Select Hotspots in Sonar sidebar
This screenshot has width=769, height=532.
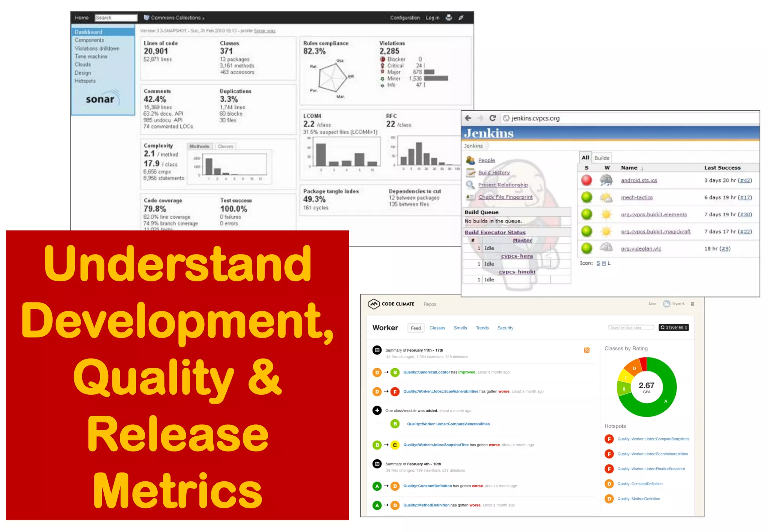(x=85, y=81)
